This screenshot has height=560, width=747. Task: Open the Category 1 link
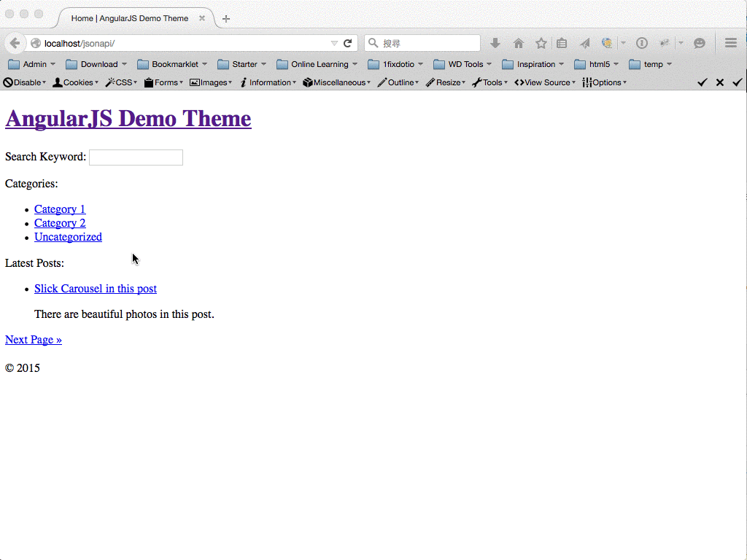pos(60,209)
